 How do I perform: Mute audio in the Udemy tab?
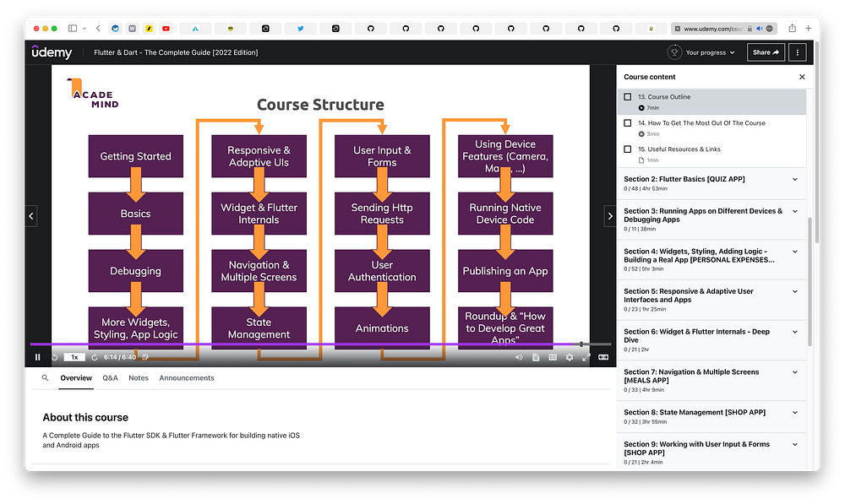pyautogui.click(x=760, y=29)
